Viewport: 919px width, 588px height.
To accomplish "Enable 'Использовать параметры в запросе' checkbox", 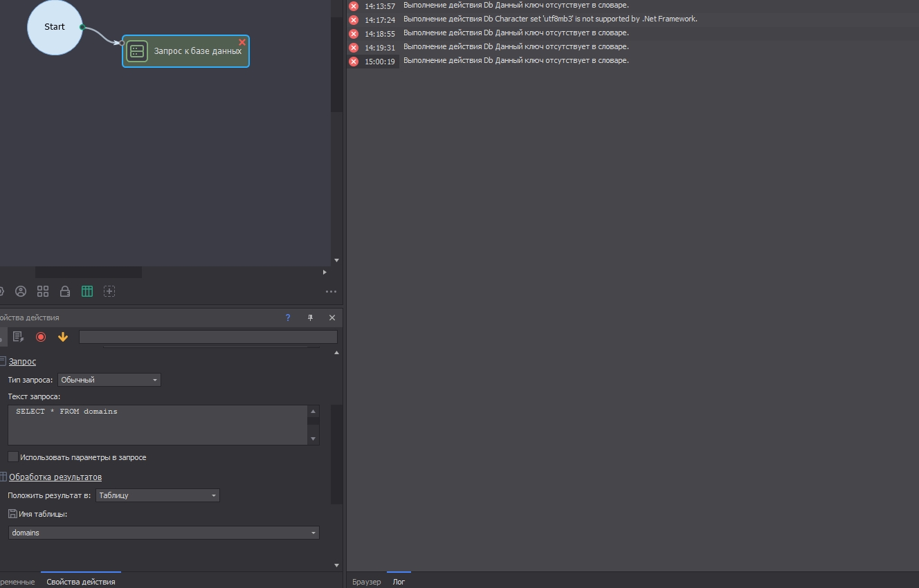I will [x=13, y=457].
